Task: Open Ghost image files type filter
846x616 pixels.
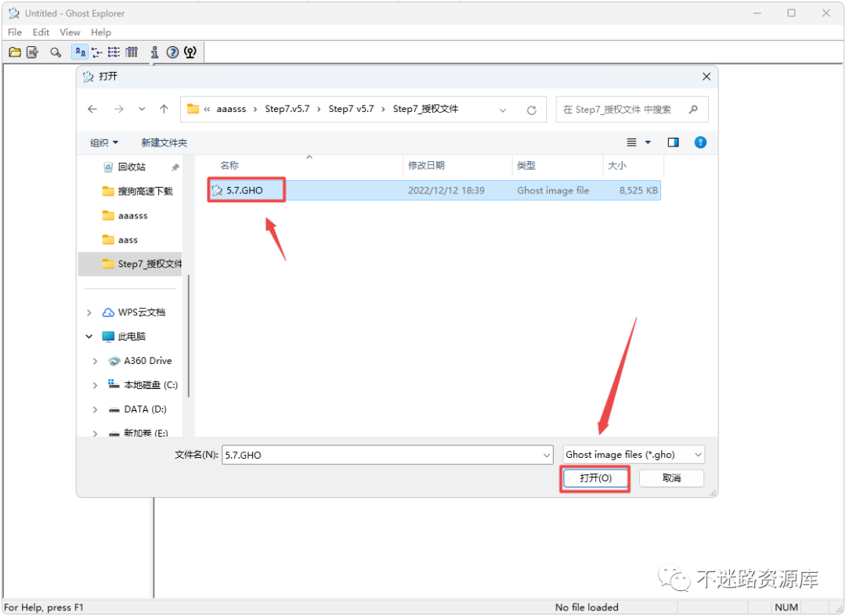Action: coord(634,455)
